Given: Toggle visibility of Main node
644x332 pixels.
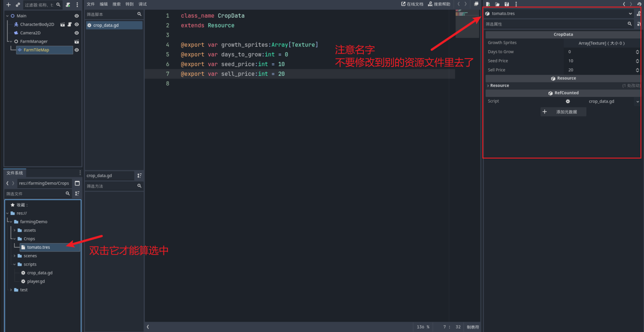Looking at the screenshot, I should 77,16.
